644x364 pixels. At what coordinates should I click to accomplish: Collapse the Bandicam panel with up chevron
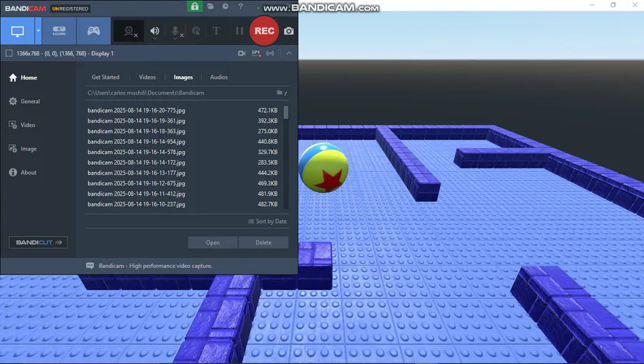289,53
